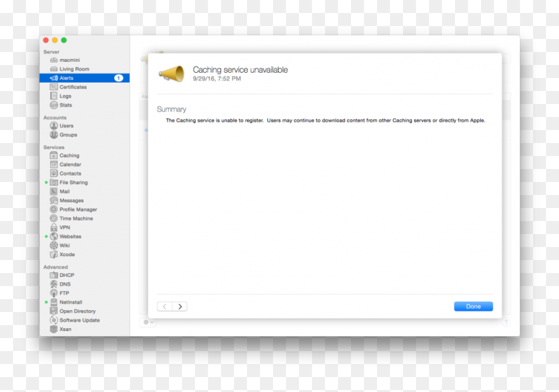Open the VPN lock icon
Image resolution: width=559 pixels, height=392 pixels.
[x=54, y=228]
